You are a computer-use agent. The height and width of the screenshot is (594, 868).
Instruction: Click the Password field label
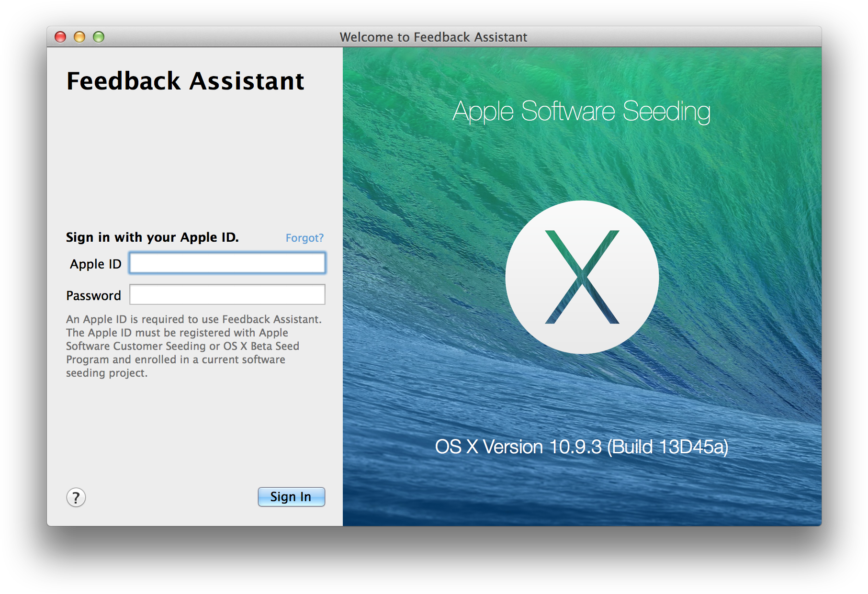pyautogui.click(x=93, y=296)
